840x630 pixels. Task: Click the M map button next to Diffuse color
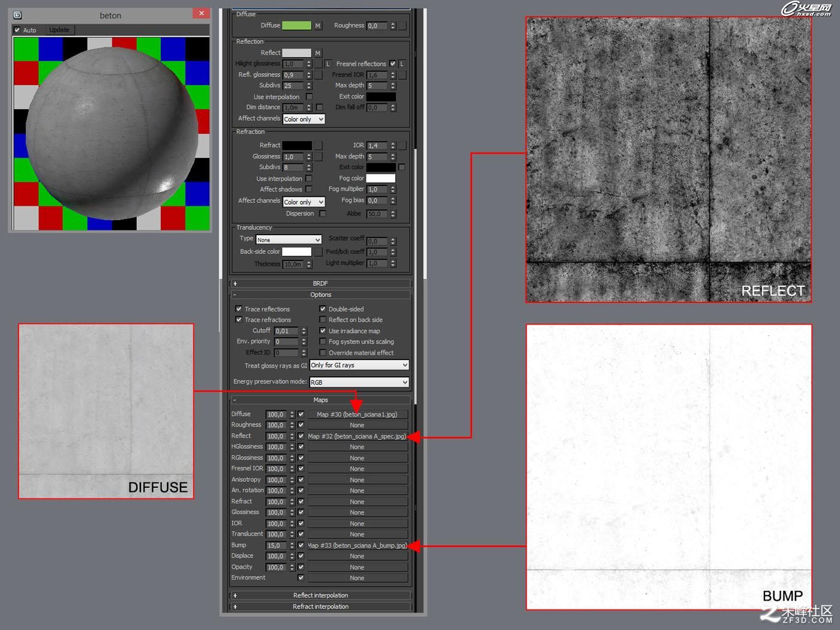[317, 26]
